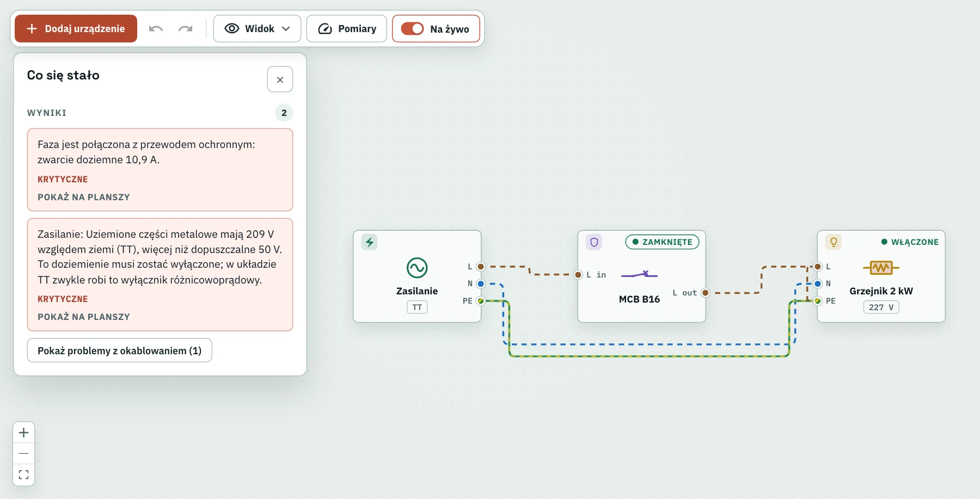The height and width of the screenshot is (499, 980).
Task: Click the shield icon on MCB B16
Action: coord(594,242)
